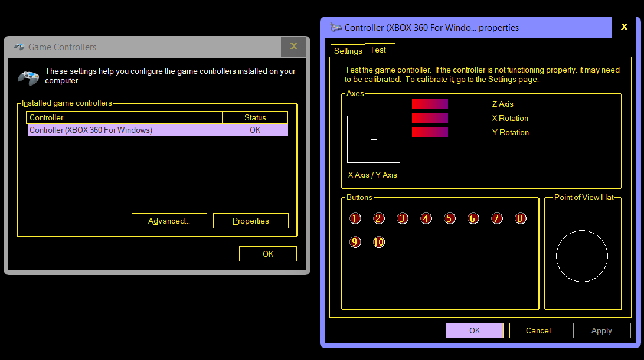The height and width of the screenshot is (360, 644).
Task: Click the Controller column header
Action: pos(124,117)
